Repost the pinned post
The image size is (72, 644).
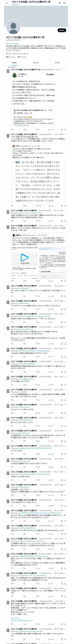point(25,130)
